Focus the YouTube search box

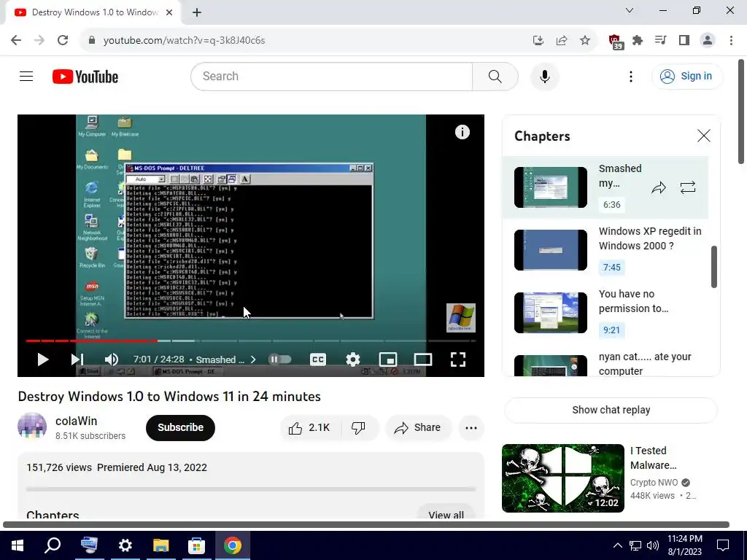[x=332, y=76]
